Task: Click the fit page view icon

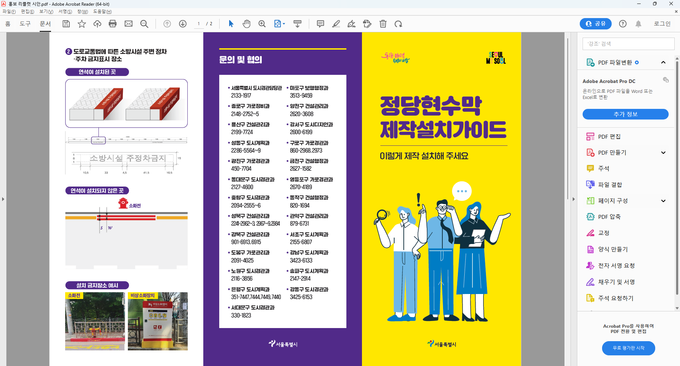Action: click(x=278, y=24)
